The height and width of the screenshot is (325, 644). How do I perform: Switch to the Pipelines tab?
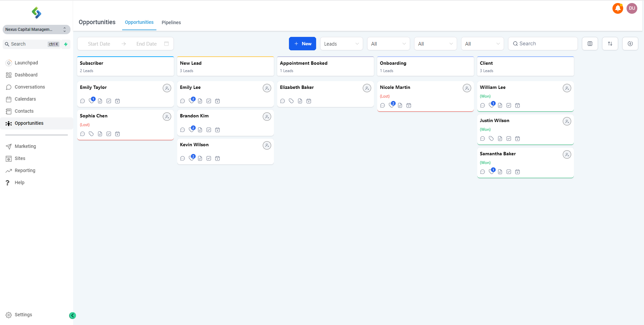click(x=171, y=22)
